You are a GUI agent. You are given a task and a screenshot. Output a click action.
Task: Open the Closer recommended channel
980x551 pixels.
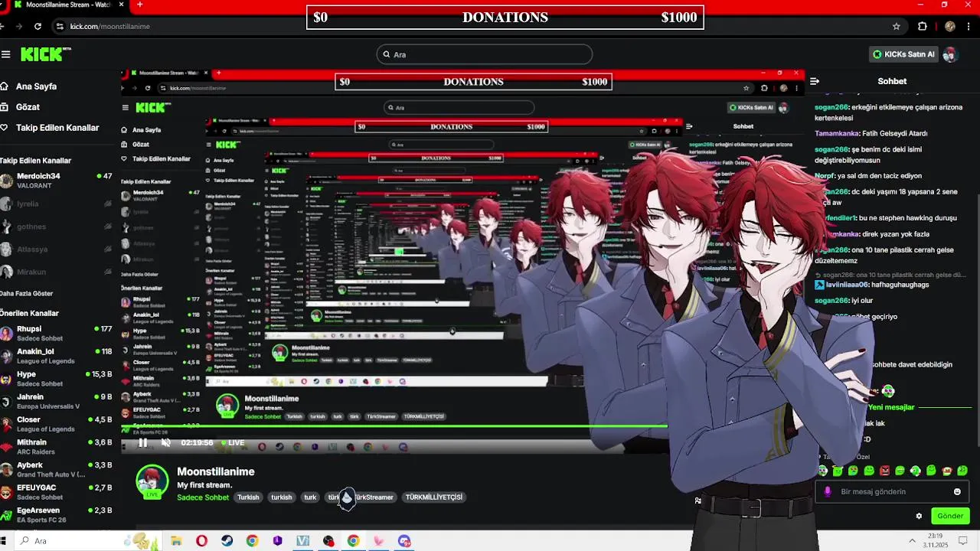(57, 424)
